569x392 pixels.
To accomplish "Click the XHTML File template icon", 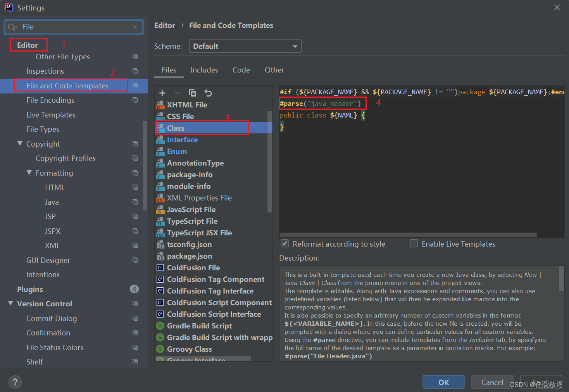I will point(160,105).
